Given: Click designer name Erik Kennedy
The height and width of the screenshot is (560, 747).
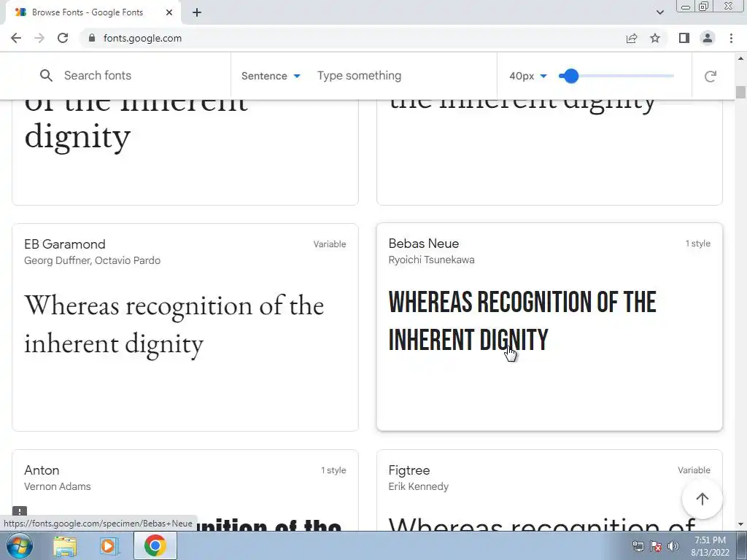Looking at the screenshot, I should pyautogui.click(x=418, y=486).
